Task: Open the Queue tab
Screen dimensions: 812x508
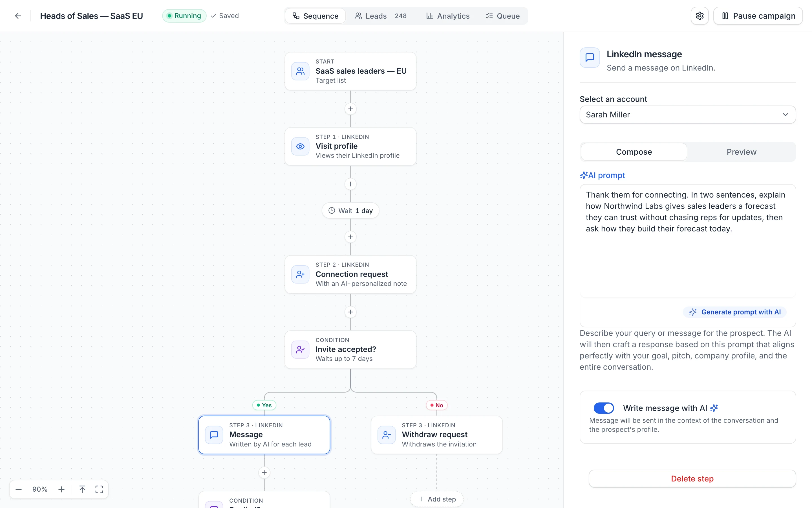Action: [x=503, y=16]
